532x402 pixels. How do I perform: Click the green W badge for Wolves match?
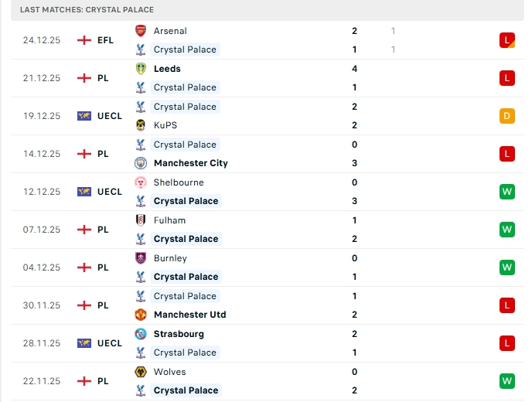(506, 381)
